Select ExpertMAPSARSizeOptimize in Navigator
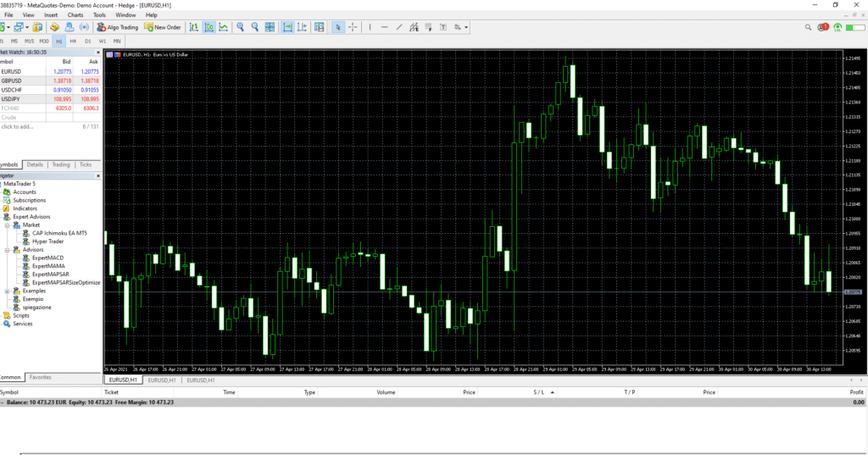868x455 pixels. coord(66,283)
